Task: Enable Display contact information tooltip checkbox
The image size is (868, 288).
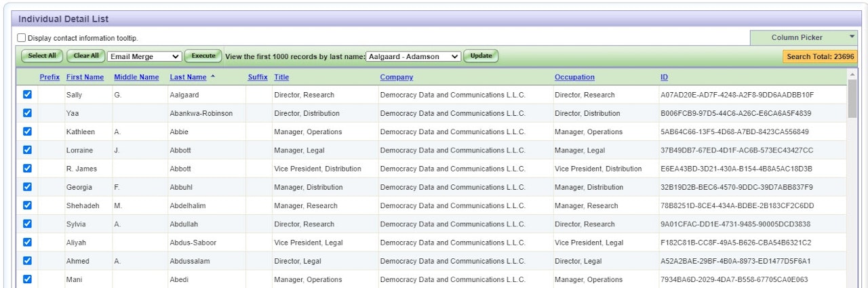Action: click(x=22, y=38)
